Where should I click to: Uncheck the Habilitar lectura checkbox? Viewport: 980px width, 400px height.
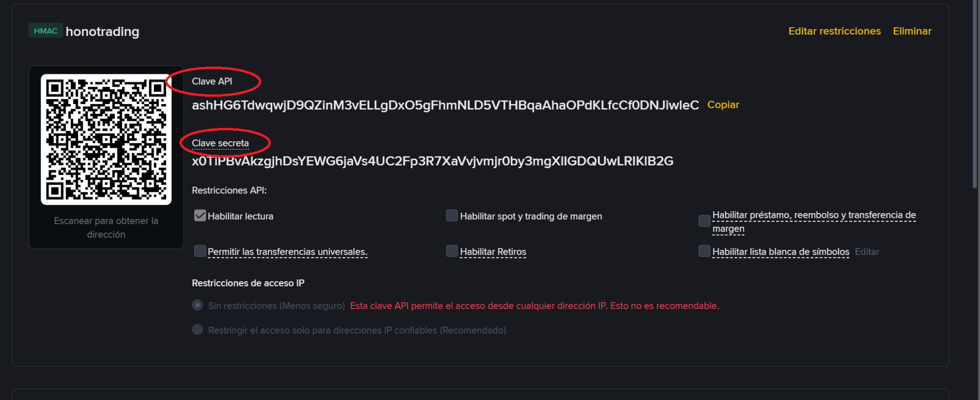tap(200, 216)
